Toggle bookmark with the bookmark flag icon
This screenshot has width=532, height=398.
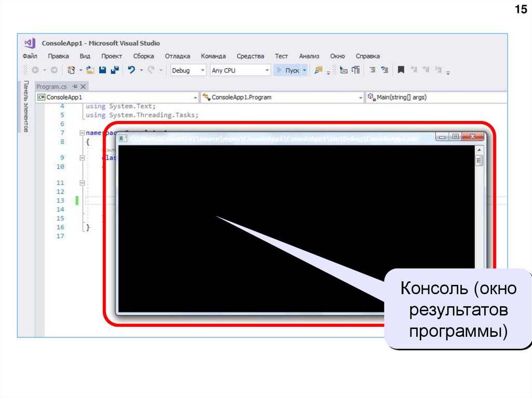click(401, 70)
